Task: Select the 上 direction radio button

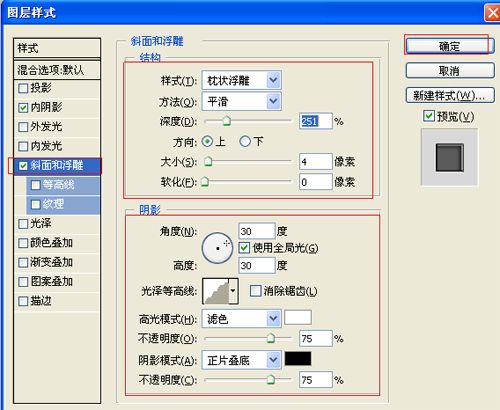Action: pyautogui.click(x=207, y=142)
